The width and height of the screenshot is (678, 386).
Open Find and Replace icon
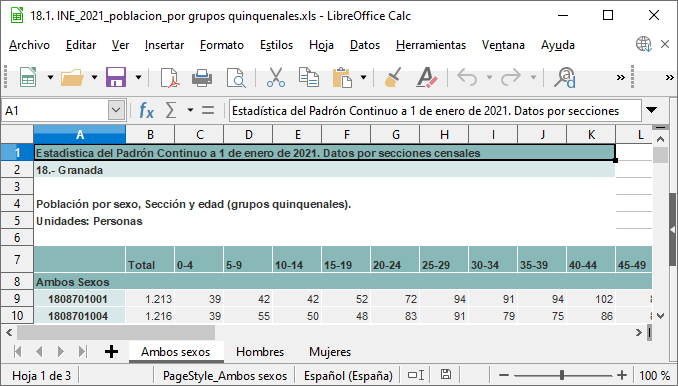[x=565, y=78]
